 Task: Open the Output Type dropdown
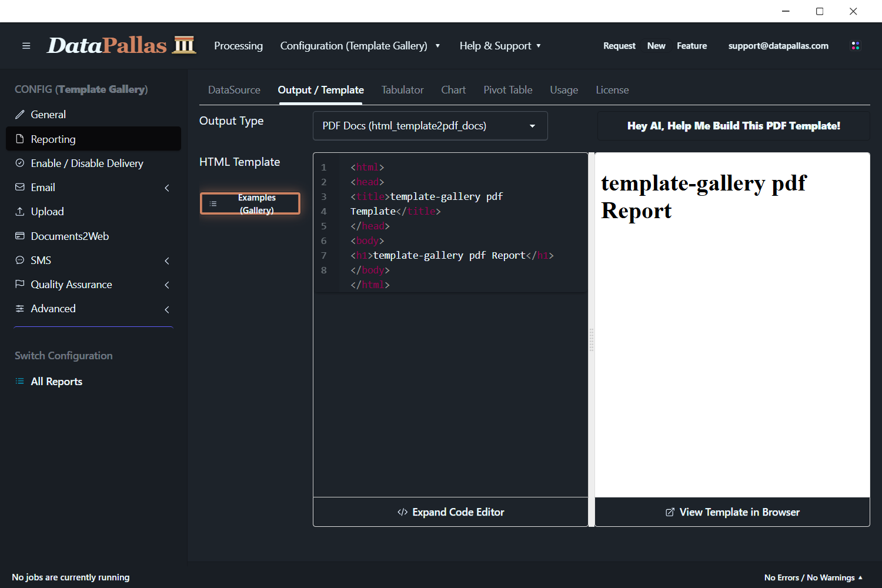point(430,126)
